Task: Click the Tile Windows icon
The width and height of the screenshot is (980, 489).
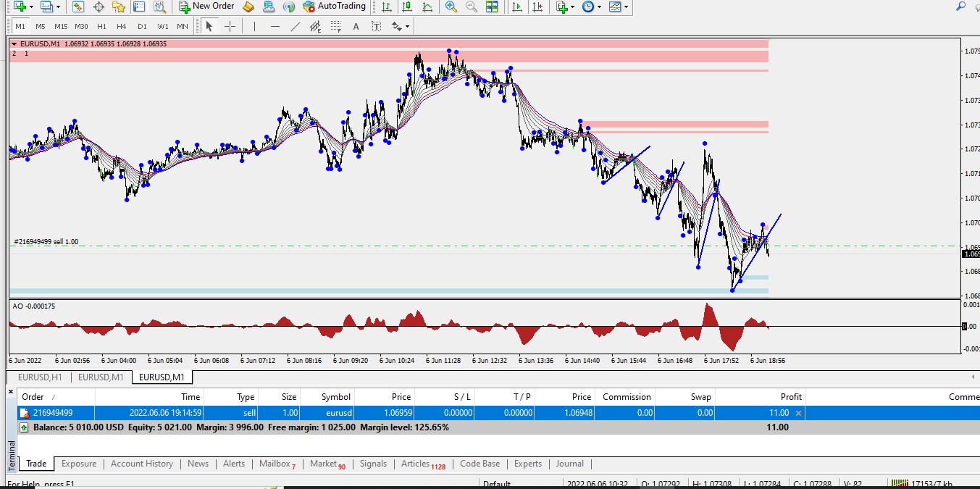Action: click(x=492, y=7)
